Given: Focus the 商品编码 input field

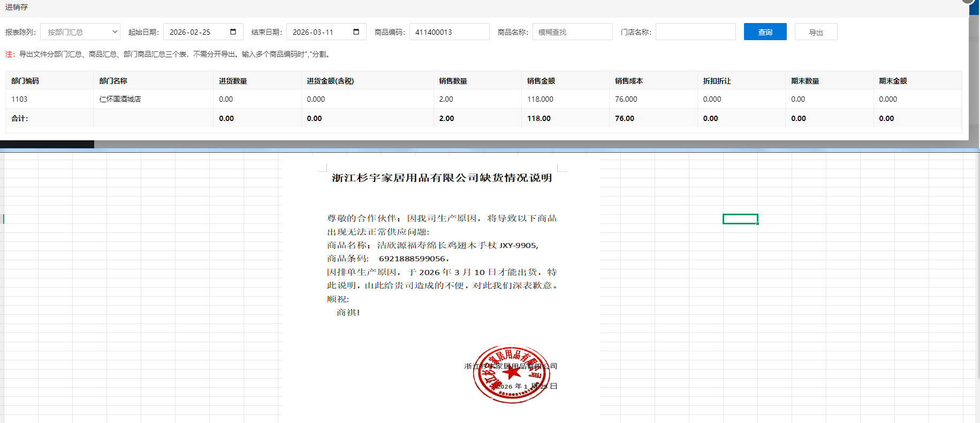Looking at the screenshot, I should pyautogui.click(x=449, y=32).
